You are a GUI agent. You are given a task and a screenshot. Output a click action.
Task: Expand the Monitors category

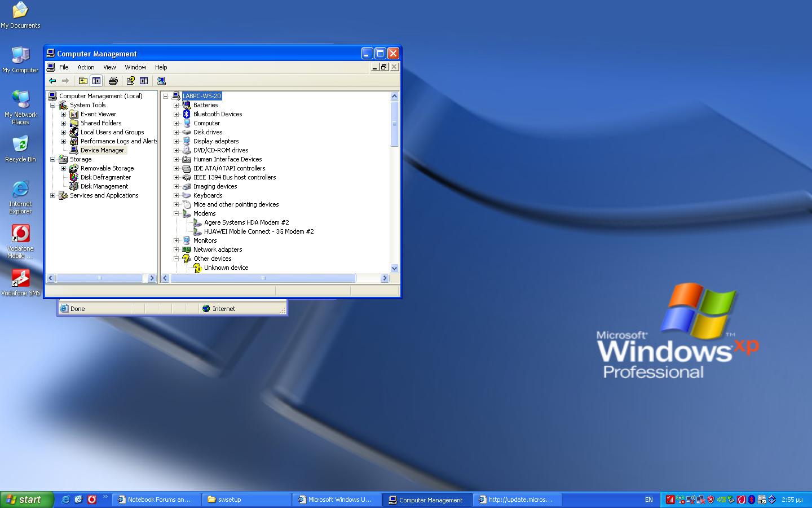(x=176, y=240)
